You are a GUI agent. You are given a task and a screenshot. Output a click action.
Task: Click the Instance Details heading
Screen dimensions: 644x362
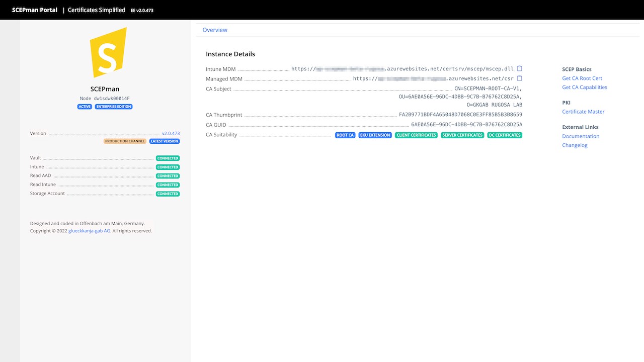[230, 54]
